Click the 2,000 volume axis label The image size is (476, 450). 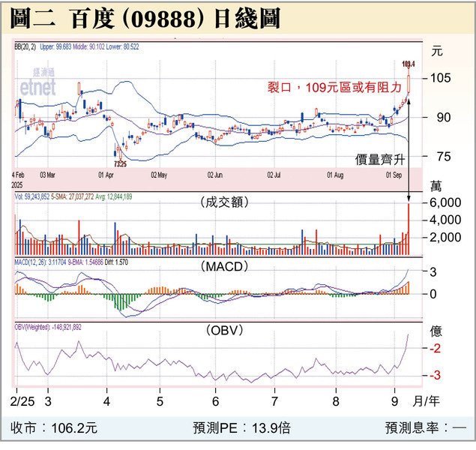(445, 237)
